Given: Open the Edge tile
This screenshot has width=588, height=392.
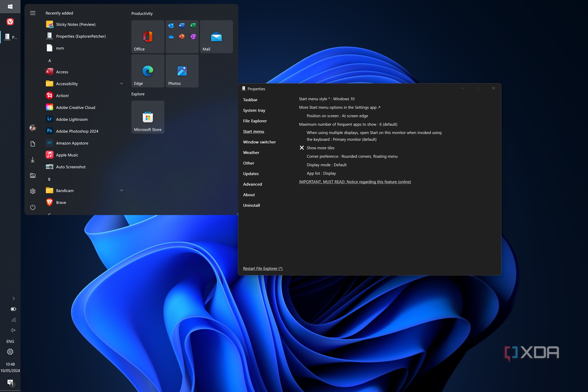Looking at the screenshot, I should tap(148, 71).
